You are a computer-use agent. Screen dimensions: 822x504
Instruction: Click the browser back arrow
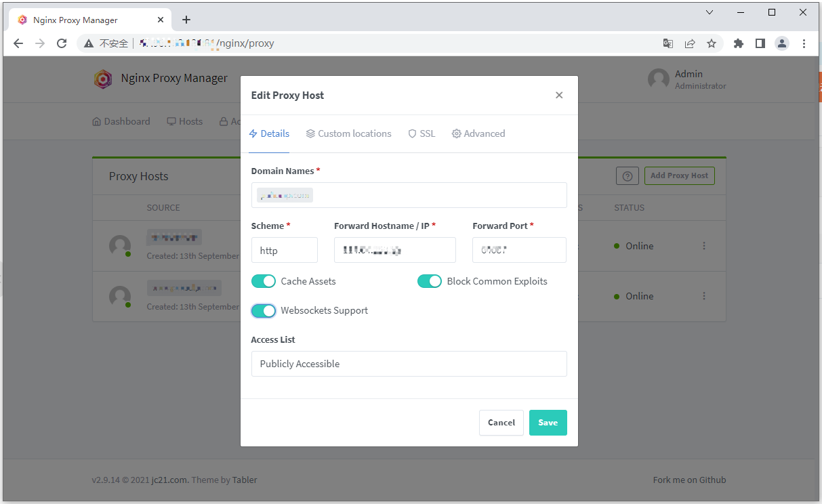18,43
